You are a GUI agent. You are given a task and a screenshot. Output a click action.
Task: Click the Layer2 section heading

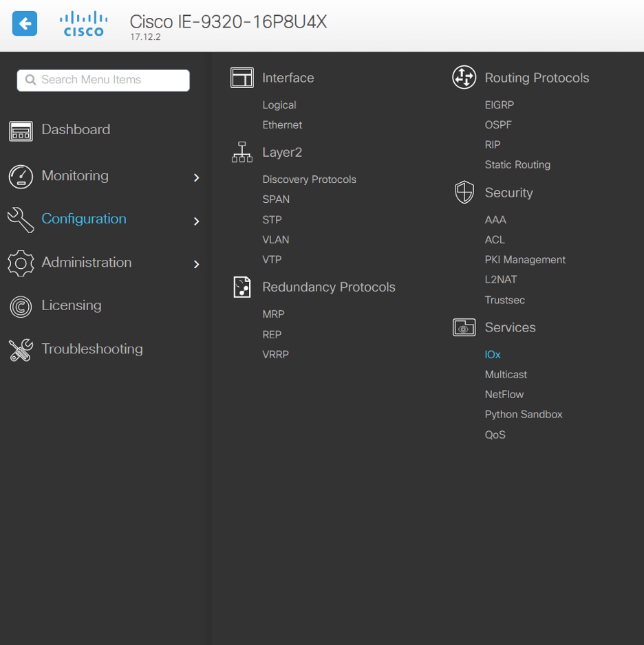282,153
